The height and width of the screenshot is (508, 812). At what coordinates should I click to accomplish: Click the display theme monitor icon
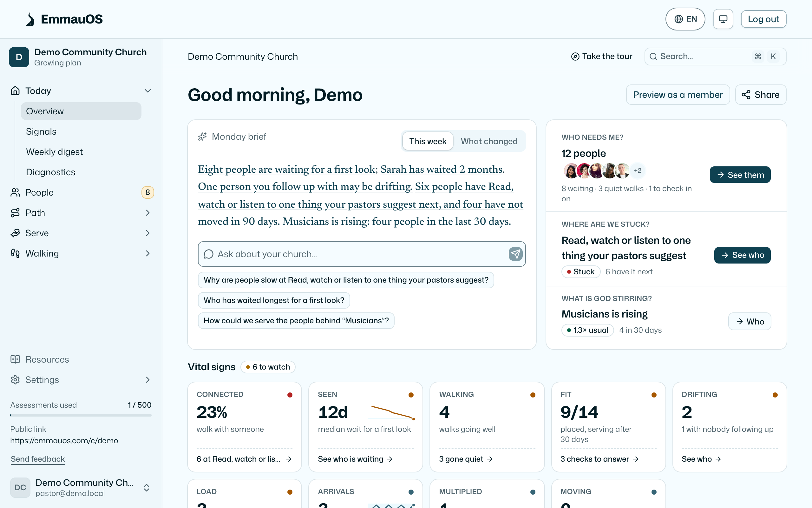point(723,19)
